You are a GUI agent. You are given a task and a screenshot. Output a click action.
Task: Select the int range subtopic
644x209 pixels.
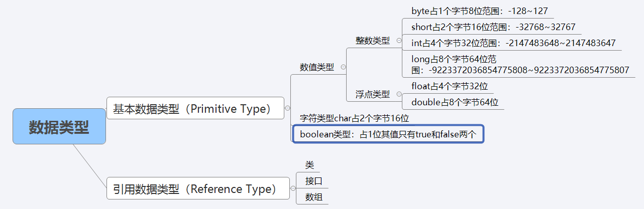point(513,43)
